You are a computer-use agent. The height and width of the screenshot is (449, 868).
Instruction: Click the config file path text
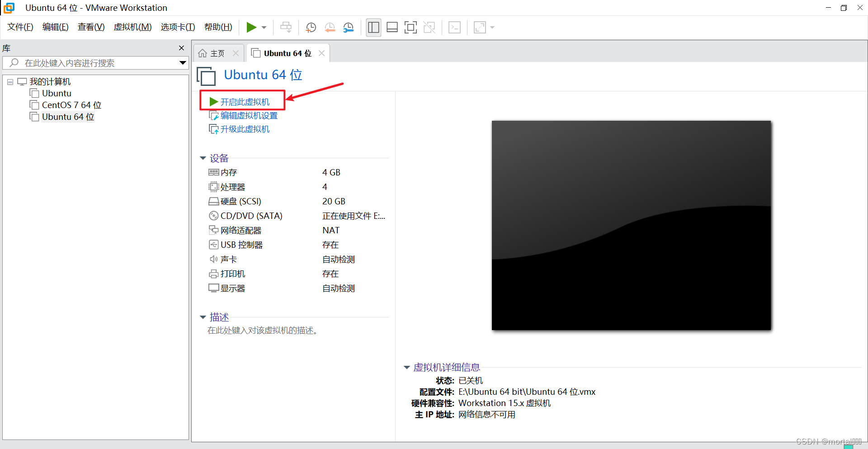point(527,392)
